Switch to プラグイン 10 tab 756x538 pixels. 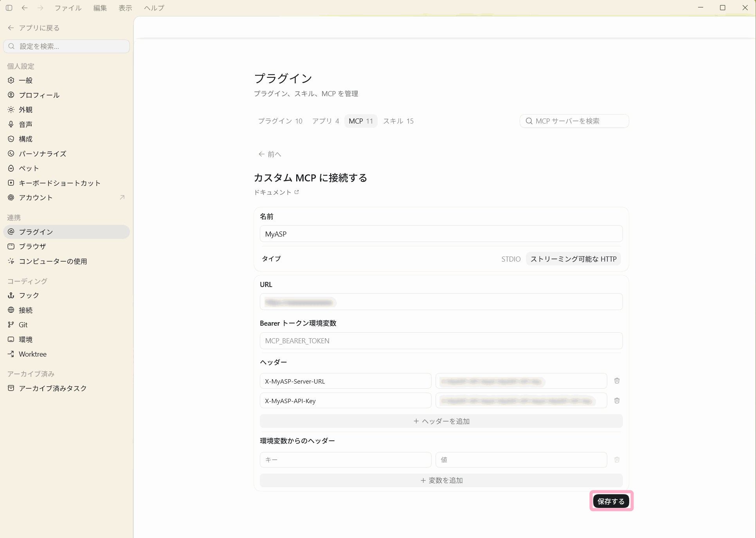point(280,121)
